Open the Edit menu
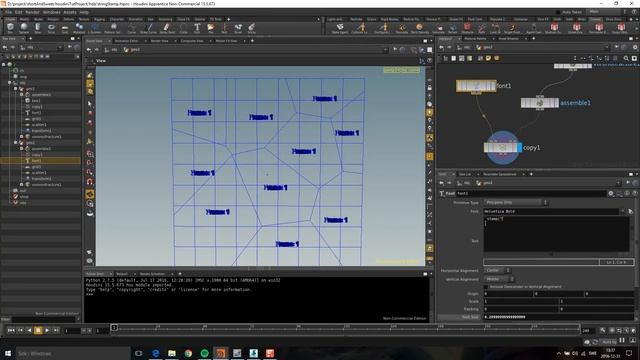 [x=18, y=12]
